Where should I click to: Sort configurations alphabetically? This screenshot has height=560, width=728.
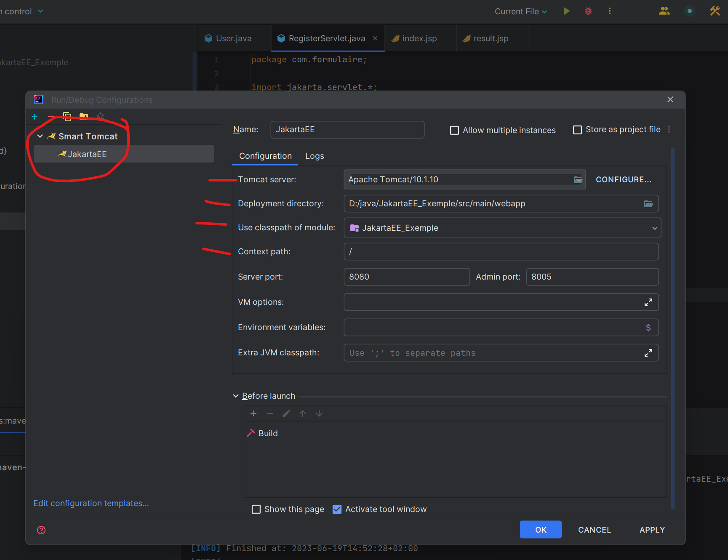pyautogui.click(x=100, y=117)
